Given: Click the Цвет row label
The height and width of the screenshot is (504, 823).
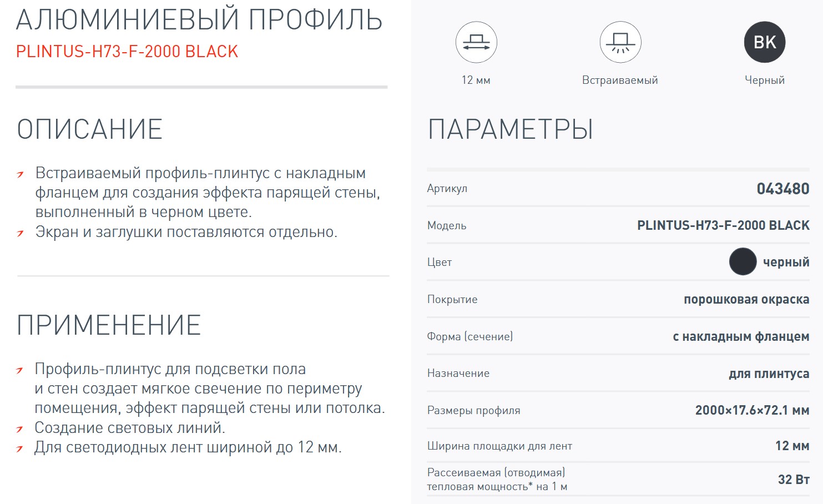Looking at the screenshot, I should pyautogui.click(x=440, y=263).
